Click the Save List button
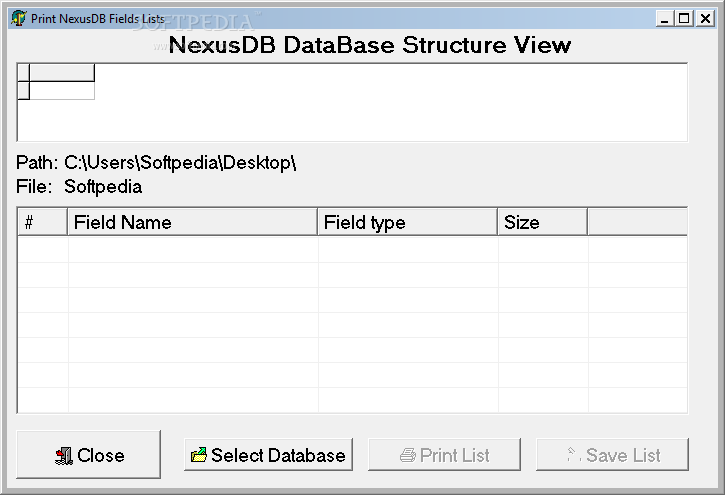725x495 pixels. point(613,455)
